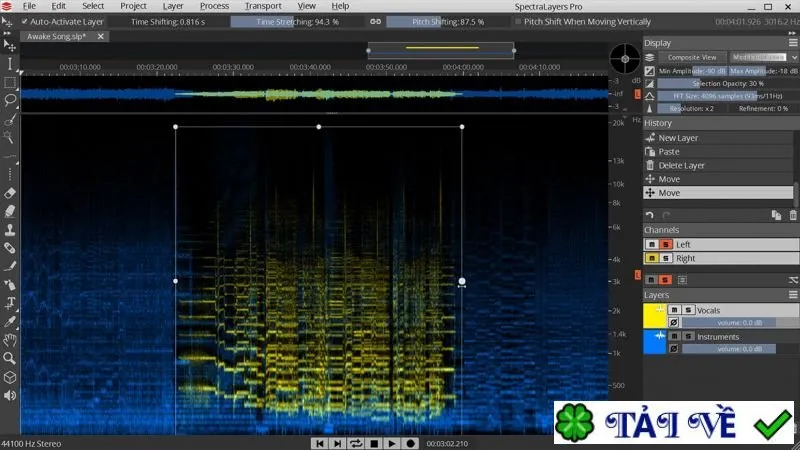Click the speaker playback tool icon
This screenshot has width=800, height=450.
pos(10,395)
